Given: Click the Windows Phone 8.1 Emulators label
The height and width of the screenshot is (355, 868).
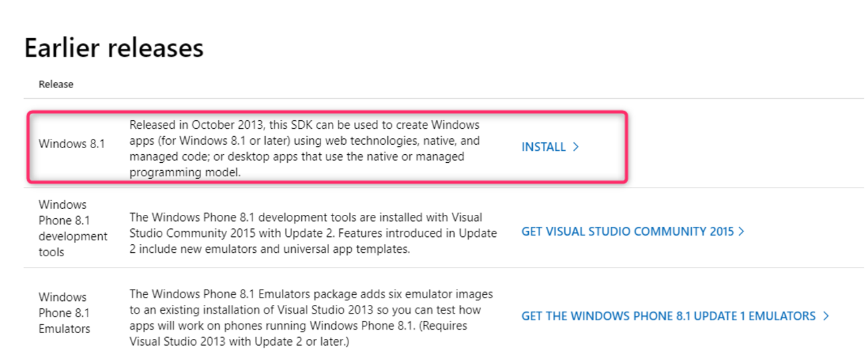Looking at the screenshot, I should point(64,313).
